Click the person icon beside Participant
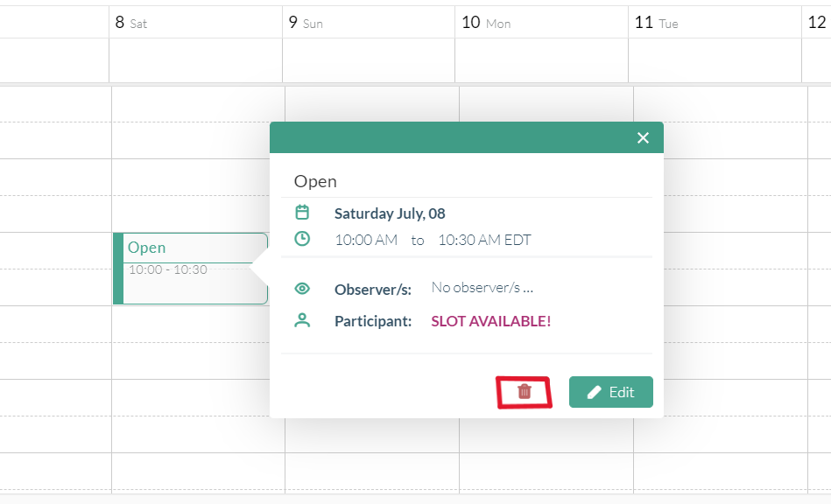 click(302, 319)
